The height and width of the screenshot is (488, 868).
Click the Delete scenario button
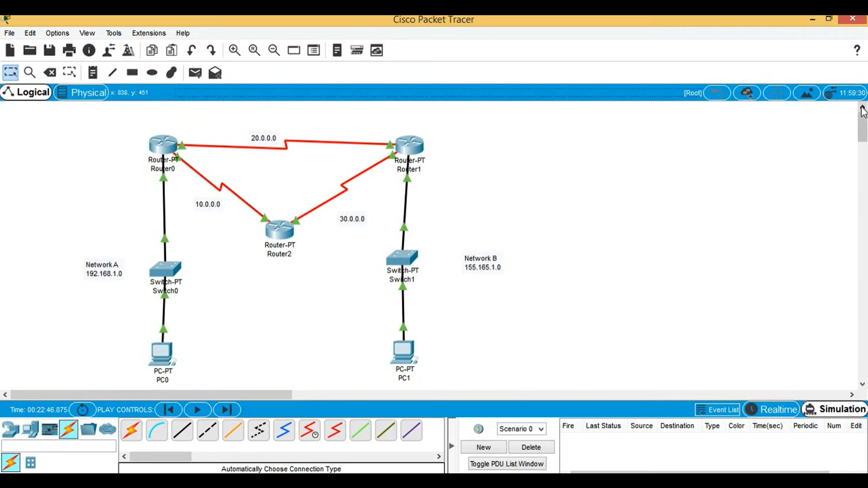coord(531,447)
